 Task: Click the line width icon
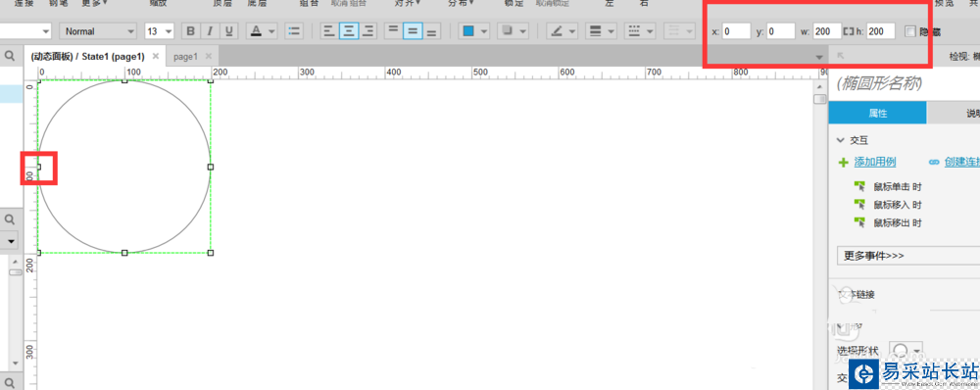(596, 30)
